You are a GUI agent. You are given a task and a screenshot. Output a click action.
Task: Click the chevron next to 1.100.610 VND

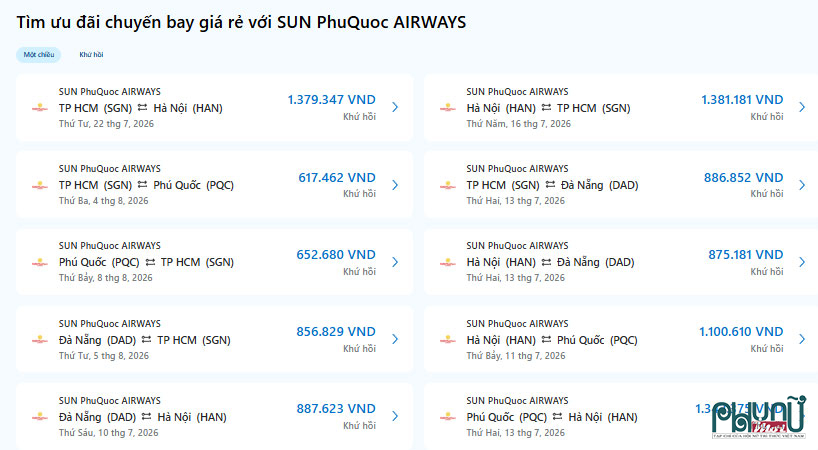[x=802, y=339]
